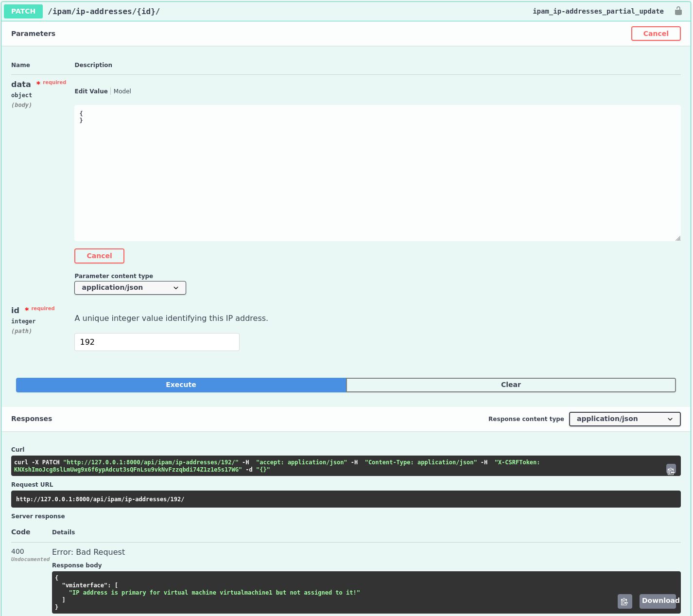Select the Edit Value tab
The height and width of the screenshot is (616, 693).
[91, 91]
